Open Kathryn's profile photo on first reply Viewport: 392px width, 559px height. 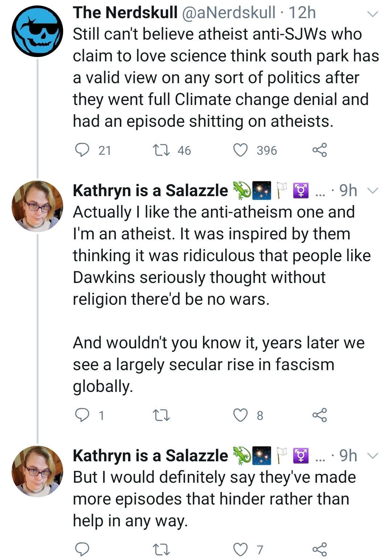coord(37,206)
